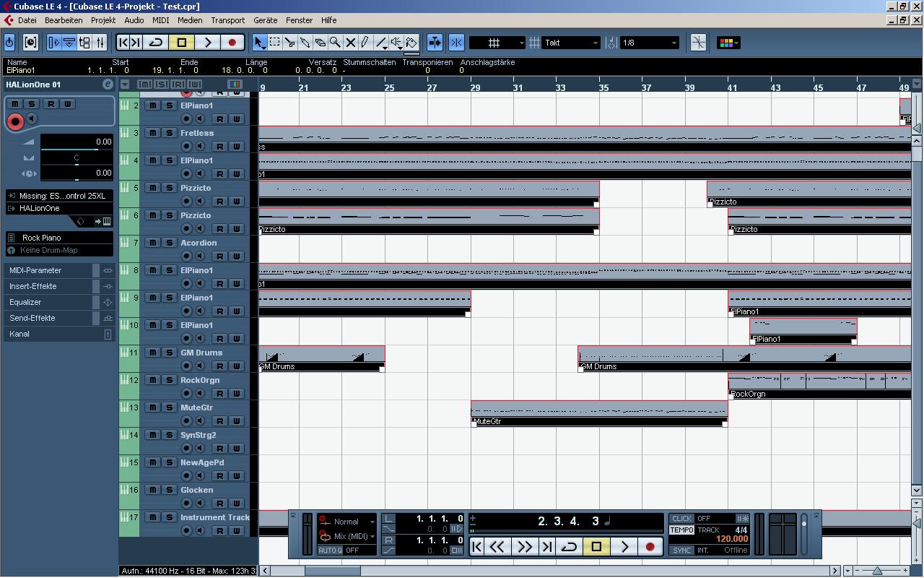The height and width of the screenshot is (578, 924).
Task: Click toolbar Stop button
Action: [x=182, y=43]
